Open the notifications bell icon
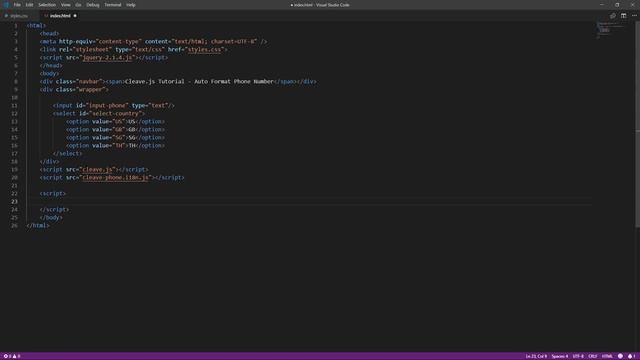Viewport: 640px width, 360px height. (631, 356)
